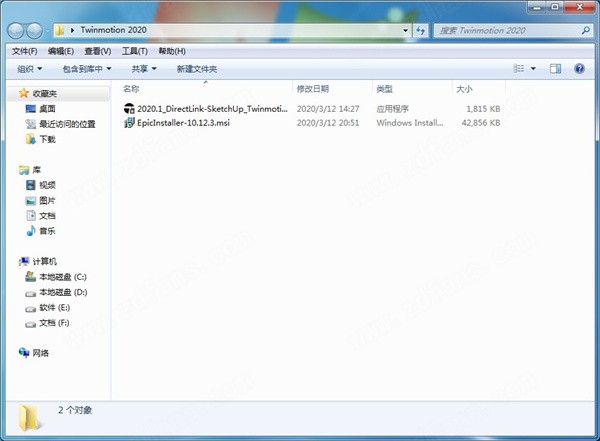600x441 pixels.
Task: Click the 网络 network icon
Action: tap(24, 353)
